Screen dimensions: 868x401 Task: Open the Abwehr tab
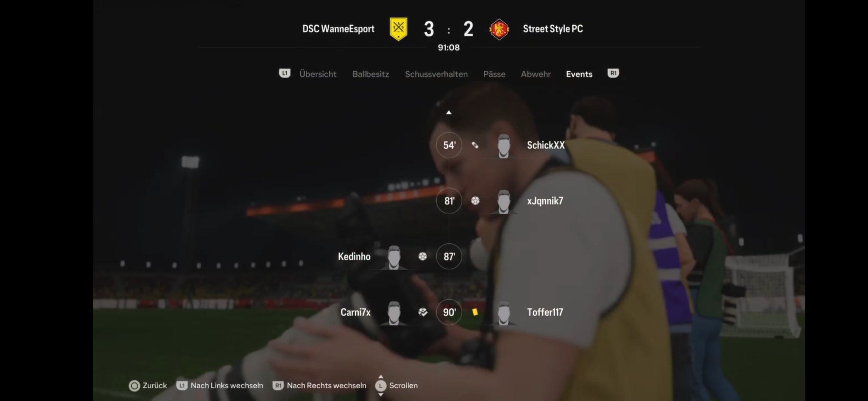tap(536, 74)
